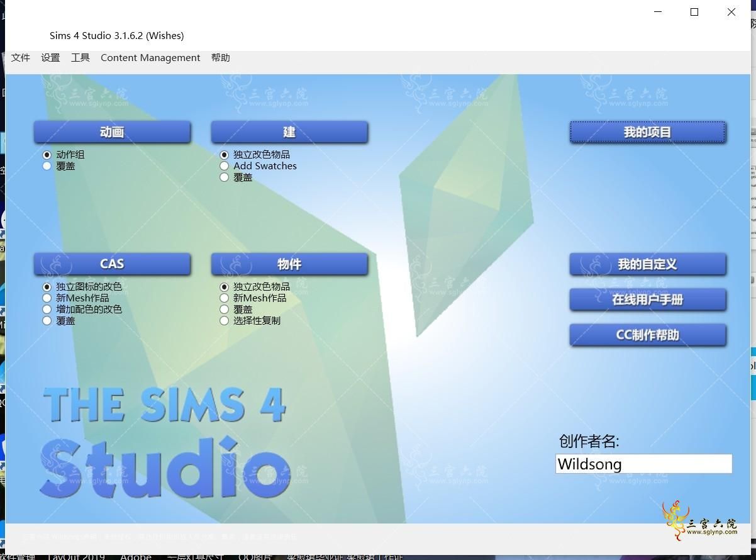The image size is (756, 560).
Task: Click the 建 build button
Action: pos(289,132)
